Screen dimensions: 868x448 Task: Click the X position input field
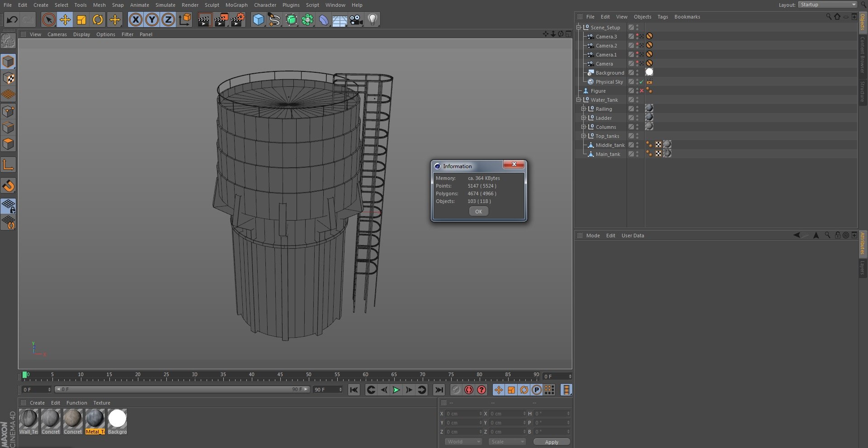pyautogui.click(x=464, y=414)
